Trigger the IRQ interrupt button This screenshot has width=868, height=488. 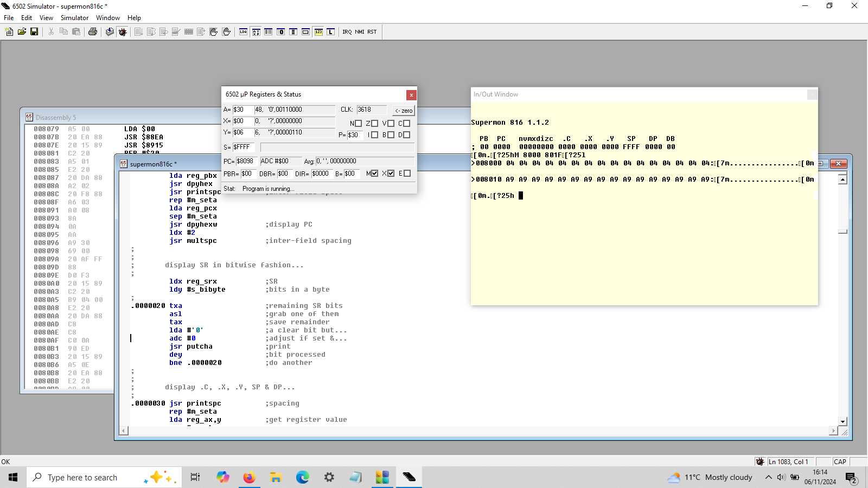click(347, 32)
